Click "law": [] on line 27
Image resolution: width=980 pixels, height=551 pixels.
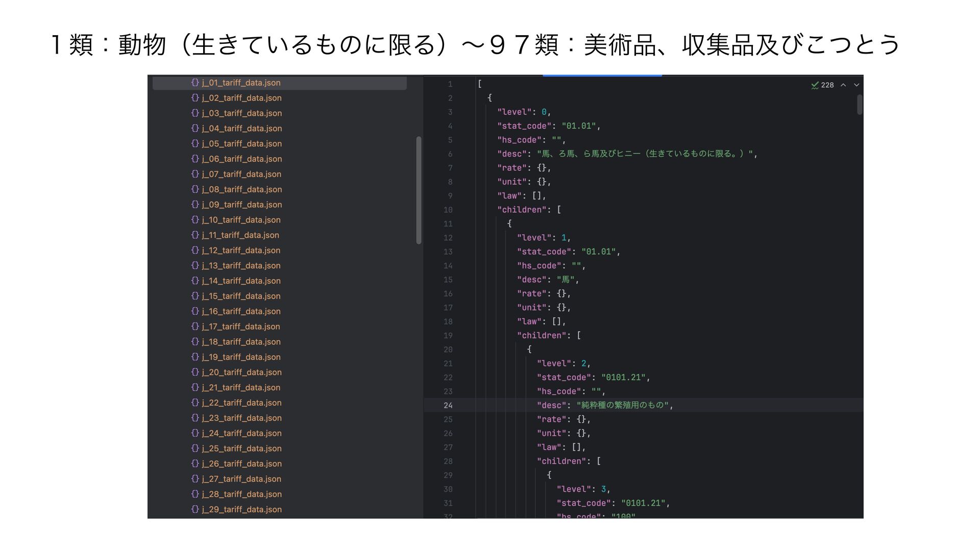click(x=559, y=447)
